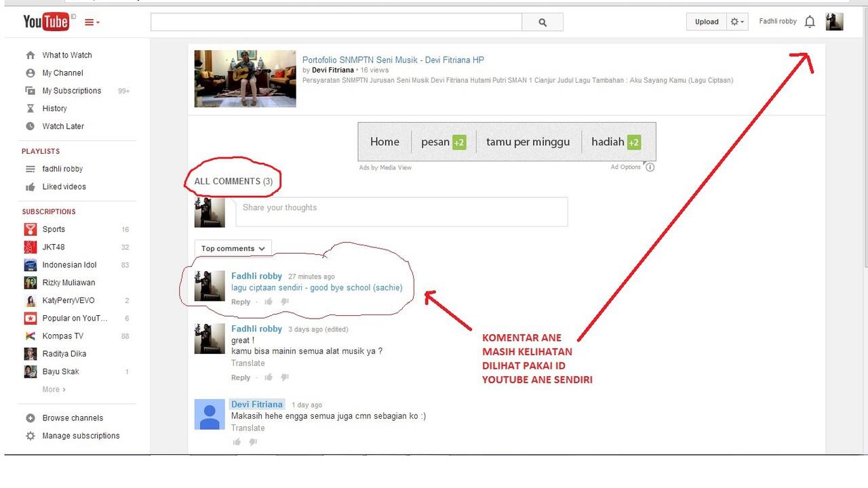
Task: Dislike the 'lagu ciptaan sendiri' comment
Action: [285, 302]
